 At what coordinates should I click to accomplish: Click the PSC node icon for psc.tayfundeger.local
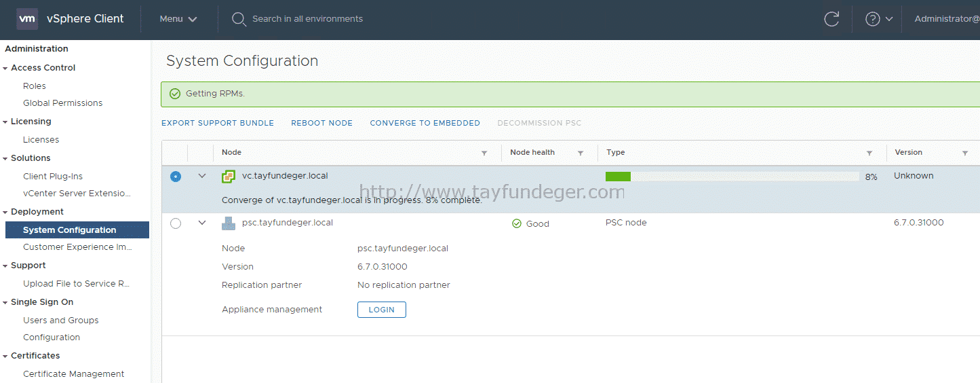click(229, 223)
